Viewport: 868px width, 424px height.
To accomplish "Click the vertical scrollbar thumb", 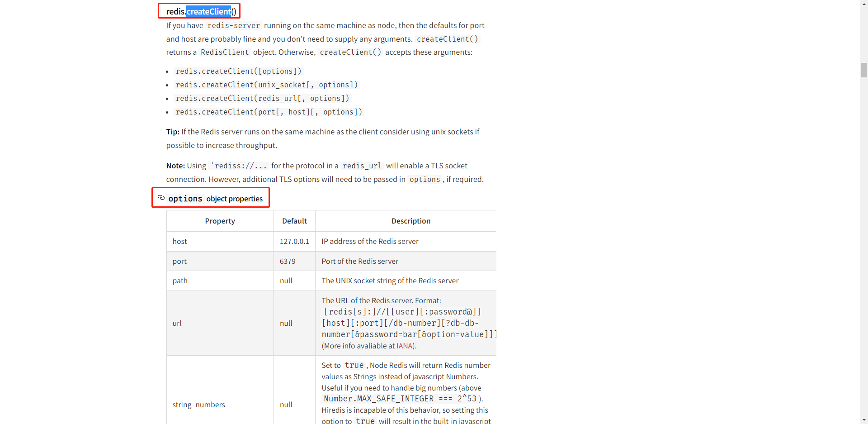I will [x=864, y=71].
